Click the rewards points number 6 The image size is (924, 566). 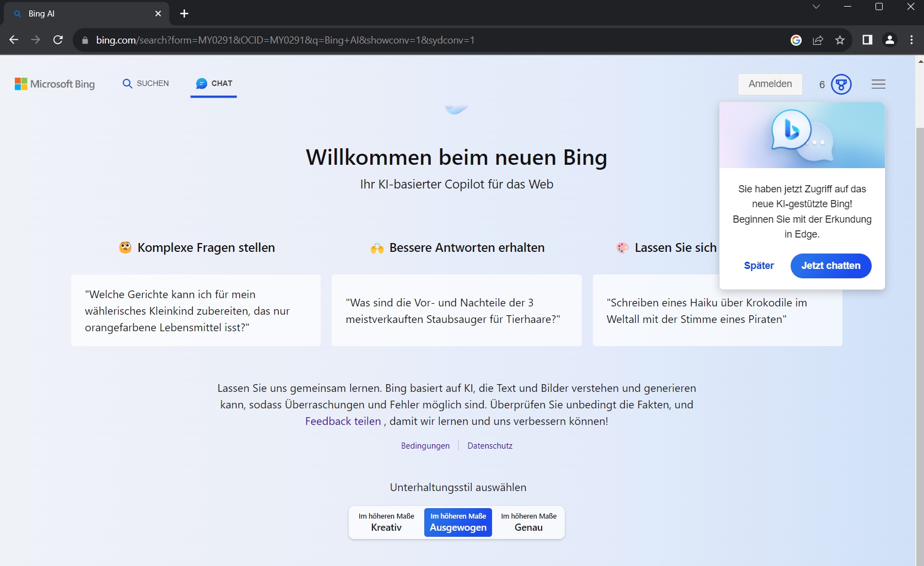point(822,84)
